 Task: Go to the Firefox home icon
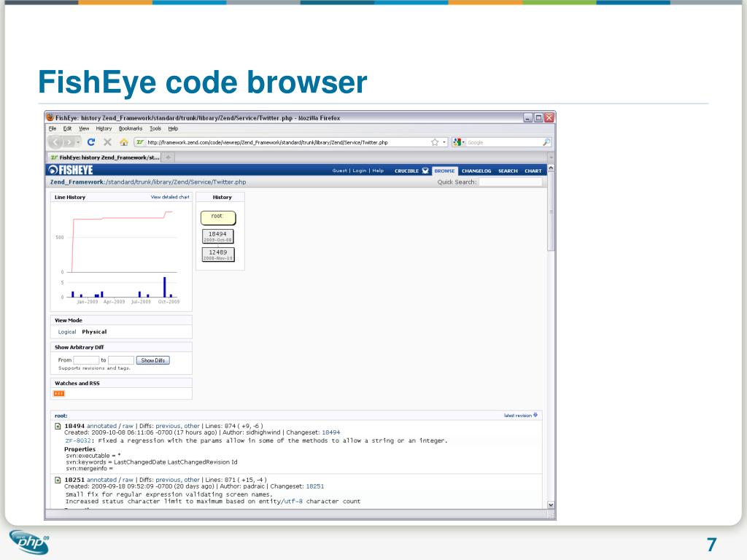pyautogui.click(x=124, y=142)
